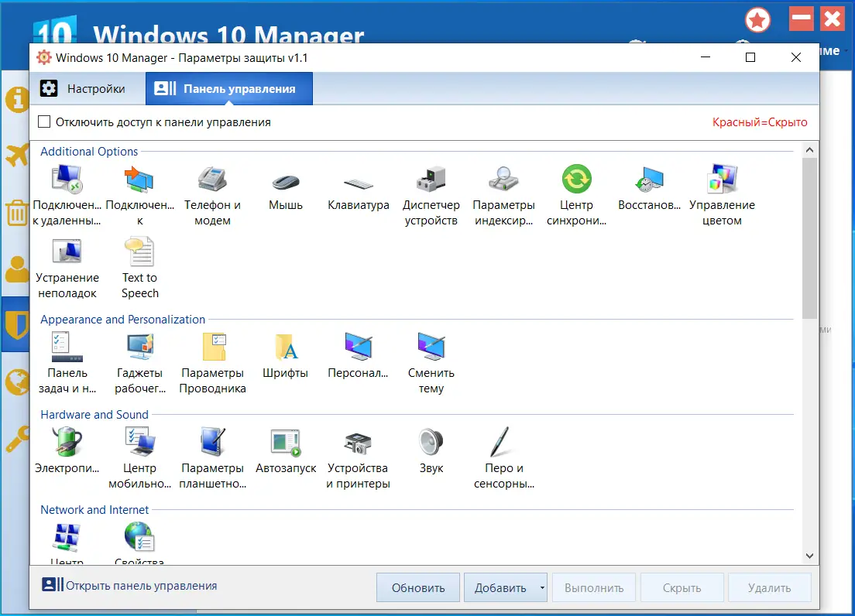
Task: Toggle Отключить доступ к панели управления checkbox
Action: pyautogui.click(x=44, y=121)
